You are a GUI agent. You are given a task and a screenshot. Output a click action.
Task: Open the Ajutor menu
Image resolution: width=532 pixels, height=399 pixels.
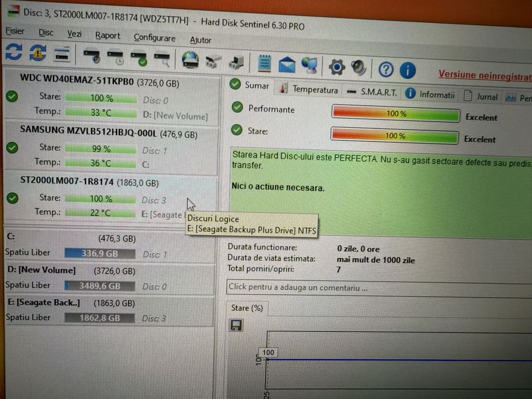point(201,40)
